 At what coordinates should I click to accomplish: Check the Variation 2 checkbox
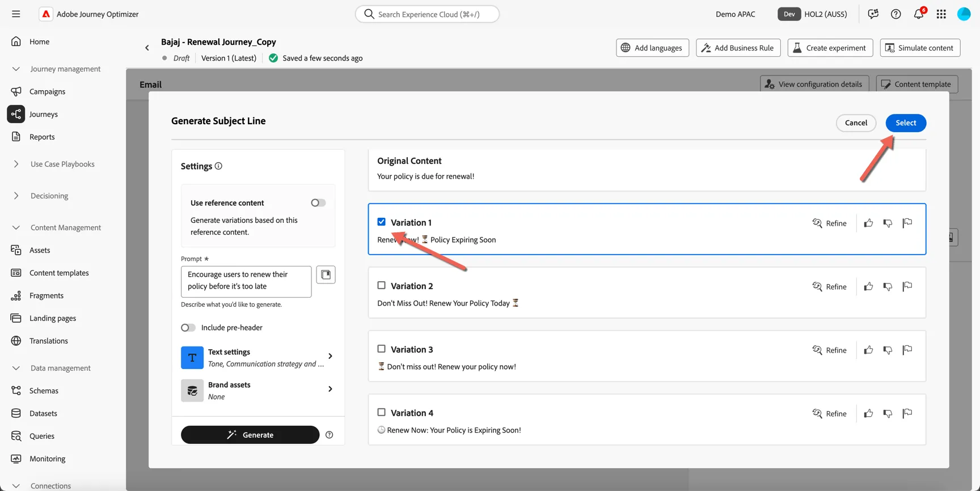click(x=382, y=286)
